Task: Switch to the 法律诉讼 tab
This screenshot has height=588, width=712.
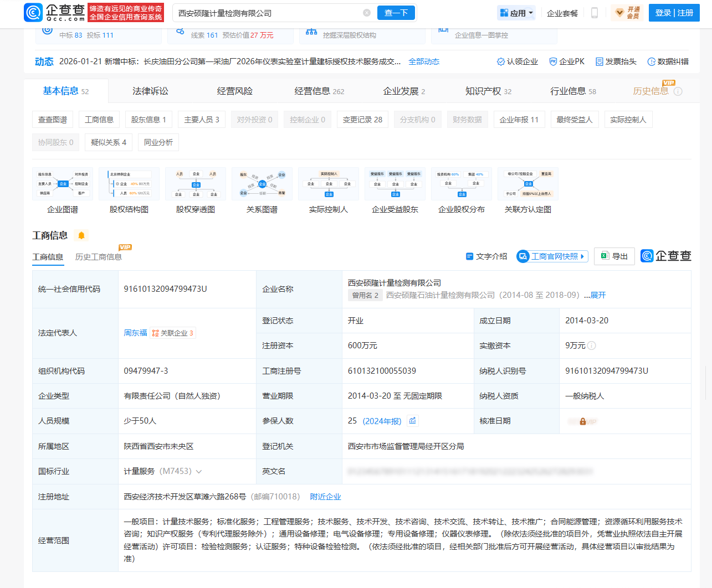Action: 150,91
